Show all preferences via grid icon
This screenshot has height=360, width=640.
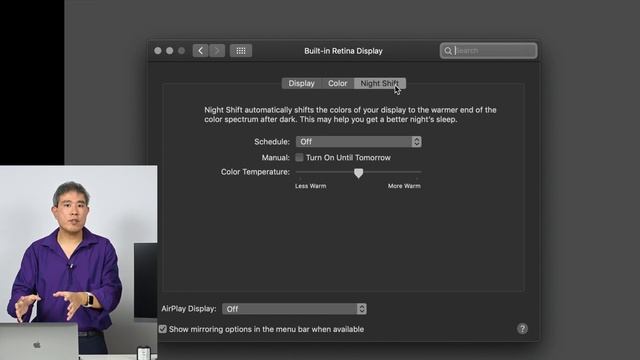click(241, 51)
